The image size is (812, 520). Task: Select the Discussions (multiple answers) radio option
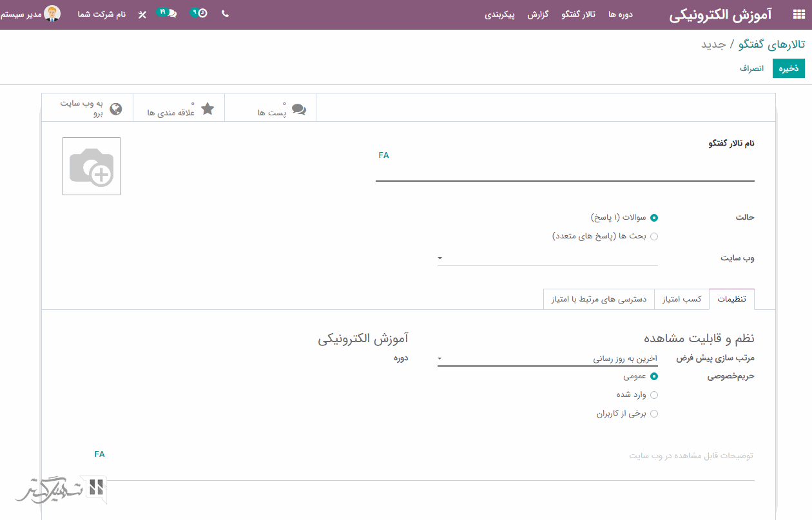coord(654,236)
